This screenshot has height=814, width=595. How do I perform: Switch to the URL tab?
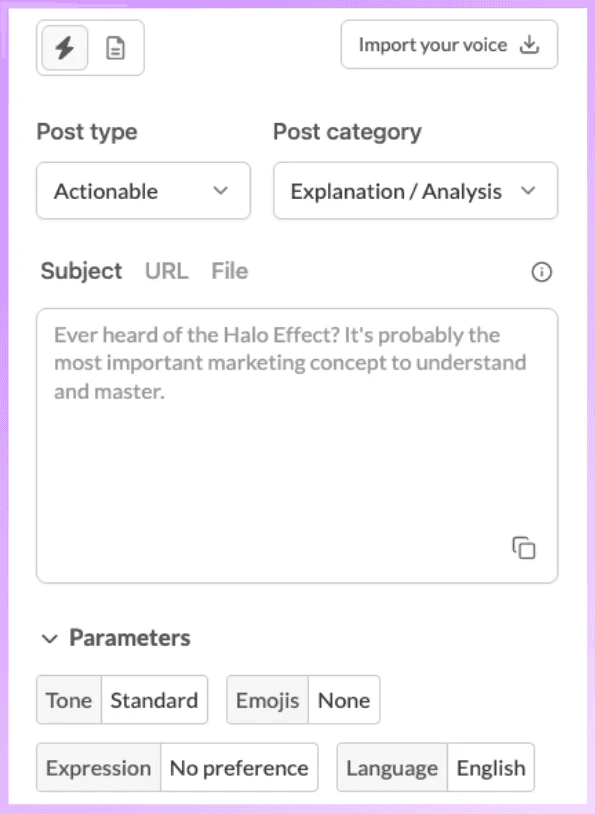(x=167, y=271)
